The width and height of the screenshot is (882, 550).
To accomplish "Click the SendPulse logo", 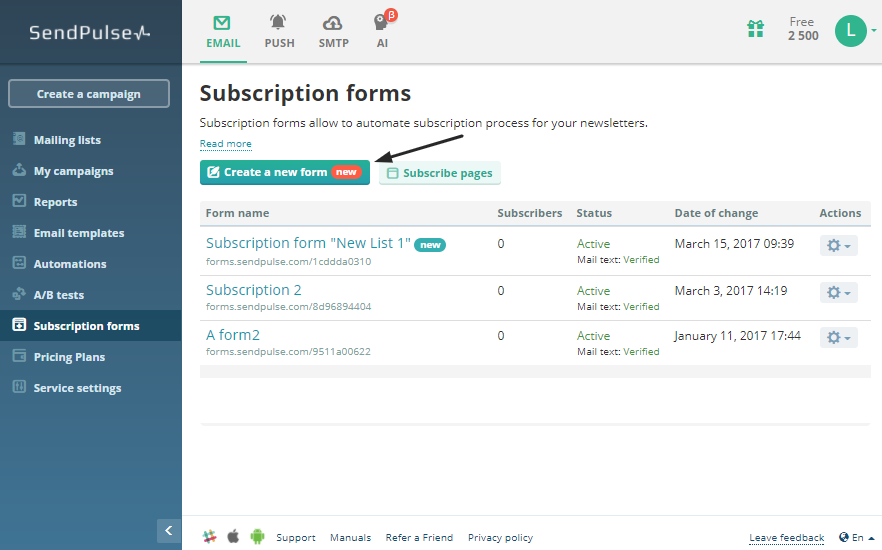I will point(89,33).
